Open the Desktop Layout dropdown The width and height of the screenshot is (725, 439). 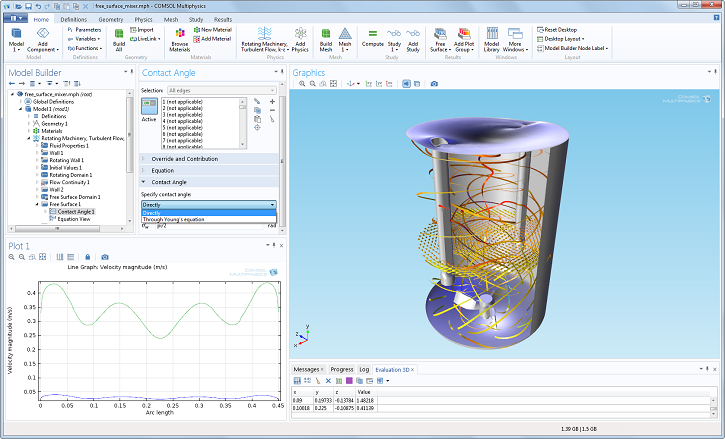[x=560, y=39]
